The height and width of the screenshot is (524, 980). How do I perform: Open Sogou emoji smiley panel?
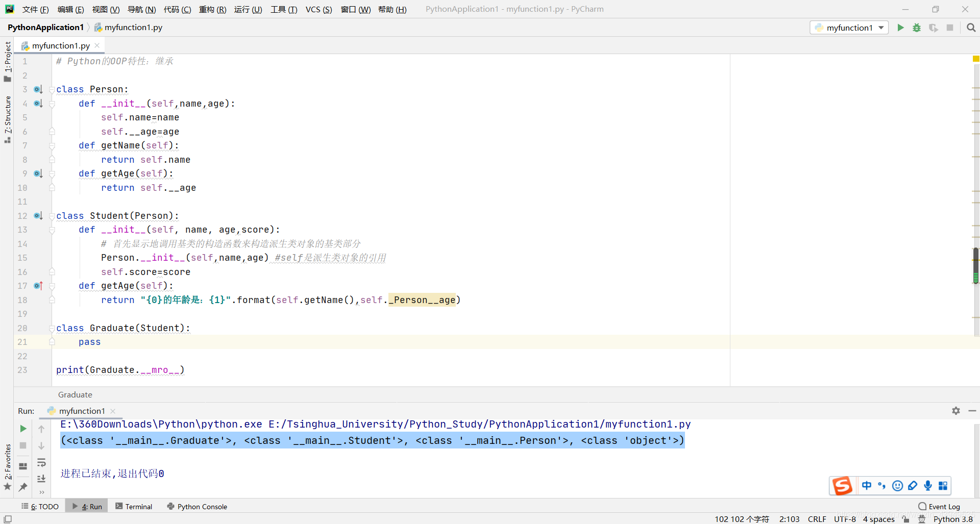click(x=897, y=486)
